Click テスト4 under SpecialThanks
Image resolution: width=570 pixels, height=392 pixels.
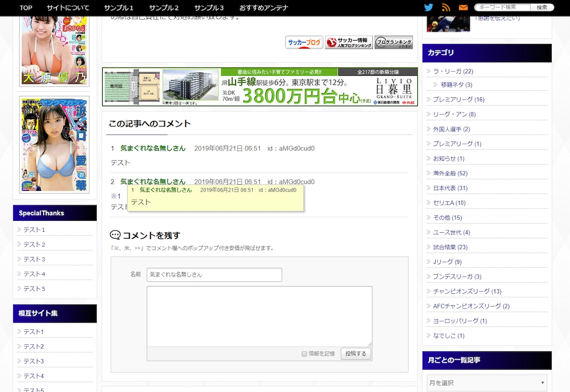pyautogui.click(x=35, y=274)
